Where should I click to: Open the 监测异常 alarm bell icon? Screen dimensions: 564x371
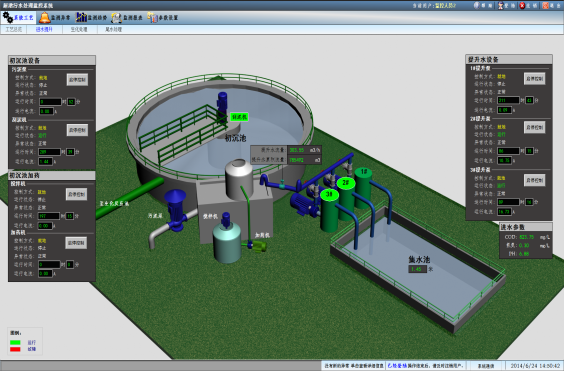point(45,17)
